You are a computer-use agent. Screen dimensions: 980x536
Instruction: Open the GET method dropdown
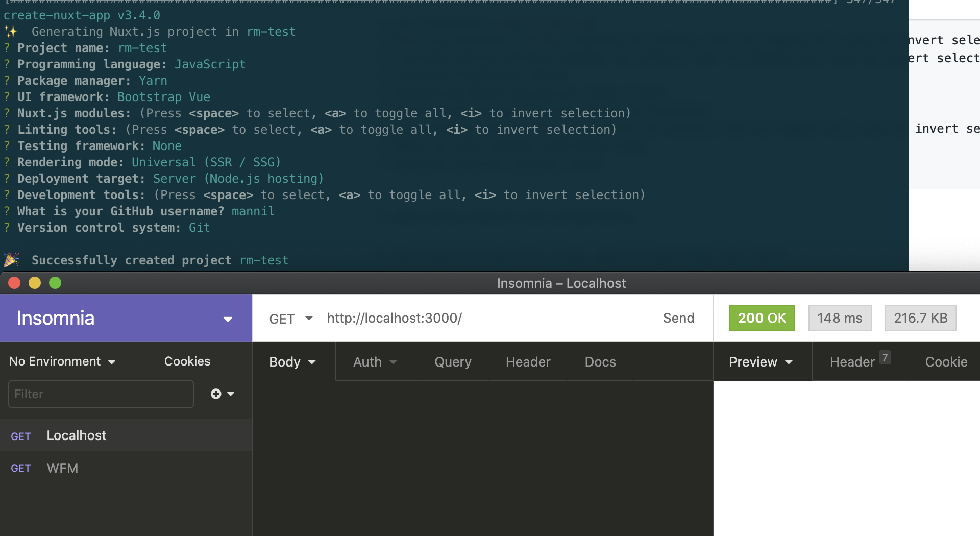[x=291, y=319]
